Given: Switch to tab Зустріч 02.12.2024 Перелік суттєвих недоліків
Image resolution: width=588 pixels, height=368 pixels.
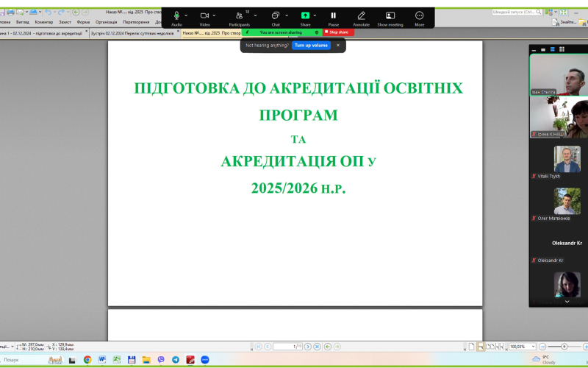Looking at the screenshot, I should click(132, 33).
